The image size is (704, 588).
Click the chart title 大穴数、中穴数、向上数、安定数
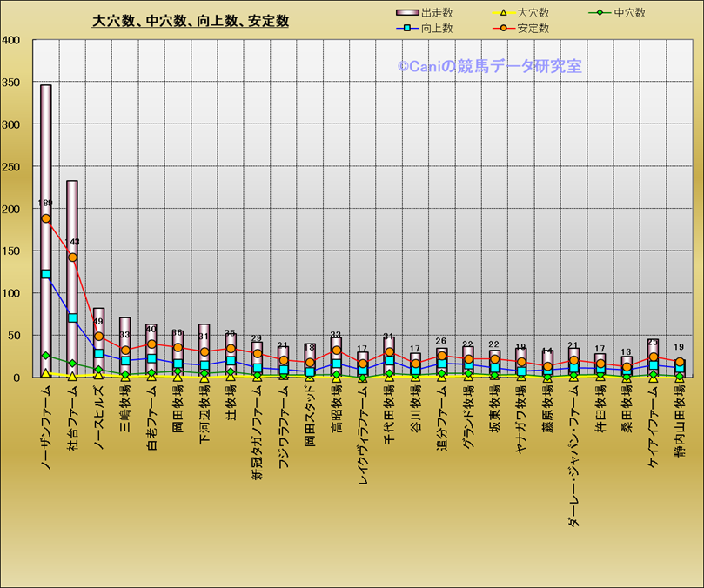[191, 21]
